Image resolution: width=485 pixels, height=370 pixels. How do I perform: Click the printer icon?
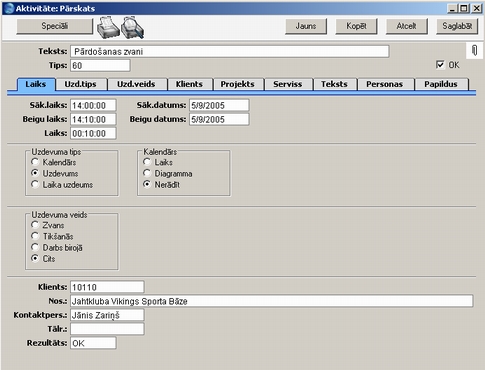pyautogui.click(x=108, y=27)
